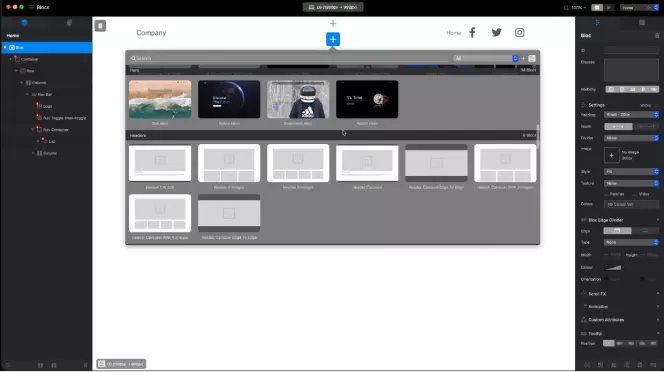This screenshot has height=372, width=664.
Task: Switch to the second right inspector tab
Action: [x=642, y=23]
